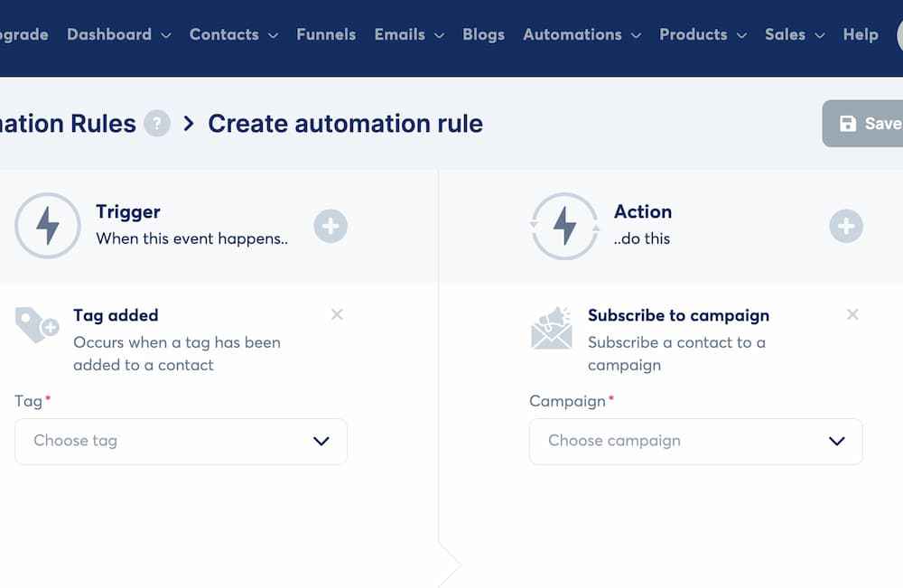This screenshot has width=903, height=588.
Task: Open the help tooltip next to Automation Rules
Action: coord(158,123)
